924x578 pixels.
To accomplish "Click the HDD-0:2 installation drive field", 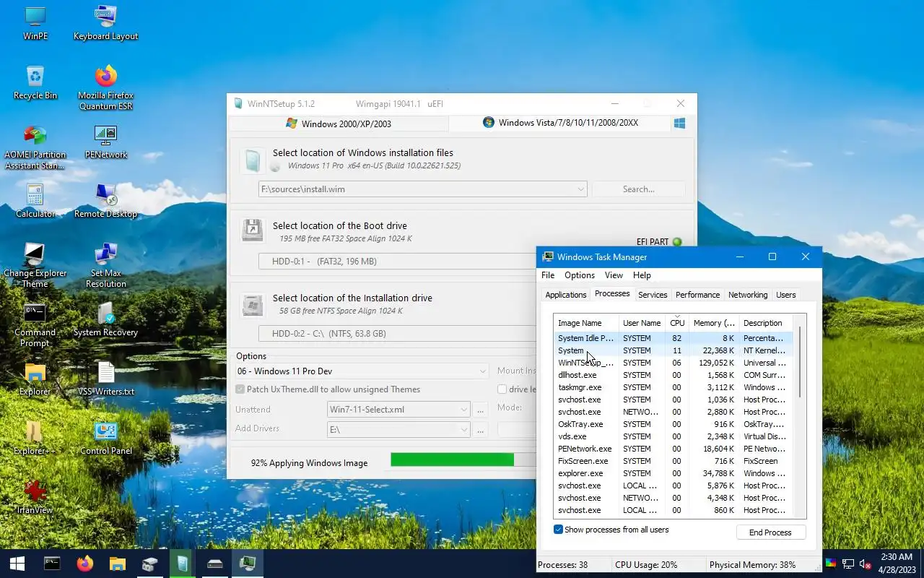I will point(397,334).
